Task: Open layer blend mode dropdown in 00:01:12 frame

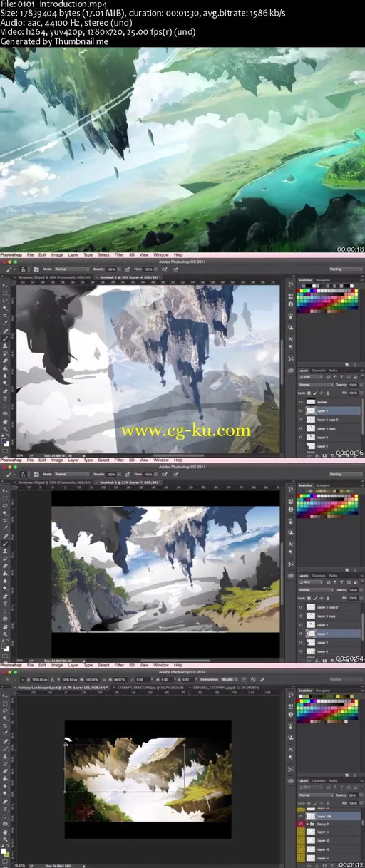Action: click(x=316, y=795)
